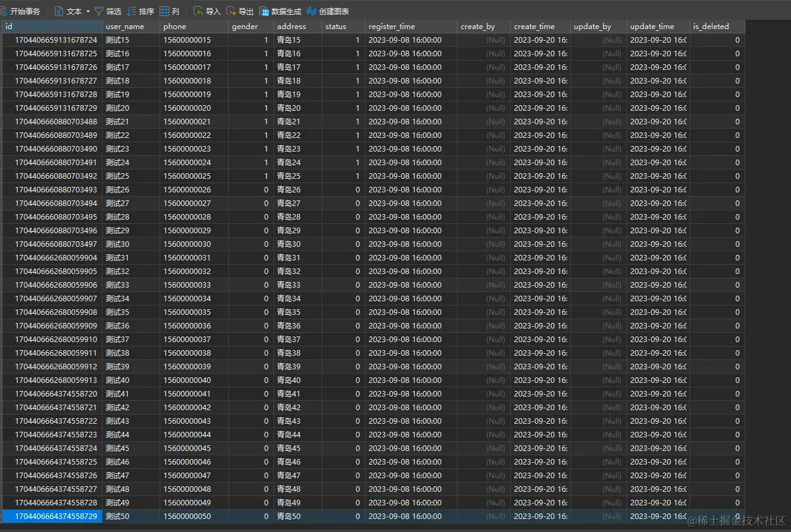Select the phone cell 15600000022
791x532 pixels.
194,135
